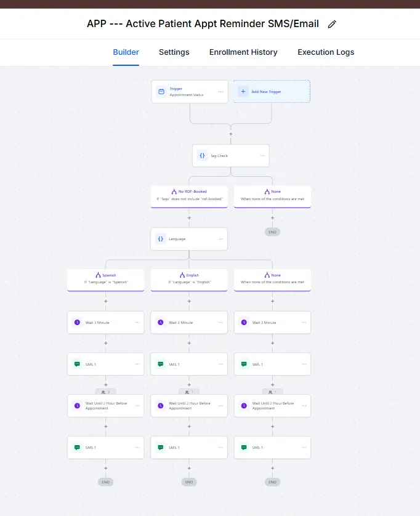Click the plus icon in Add New Trigger box
Viewport: 420px width, 516px height.
pos(243,92)
